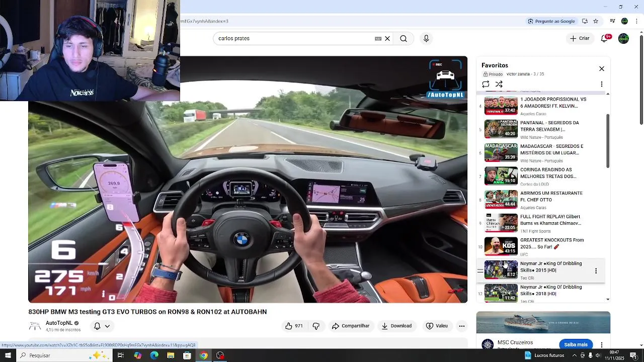Image resolution: width=644 pixels, height=362 pixels.
Task: Click Pergunte ao Google lens button
Action: (551, 21)
